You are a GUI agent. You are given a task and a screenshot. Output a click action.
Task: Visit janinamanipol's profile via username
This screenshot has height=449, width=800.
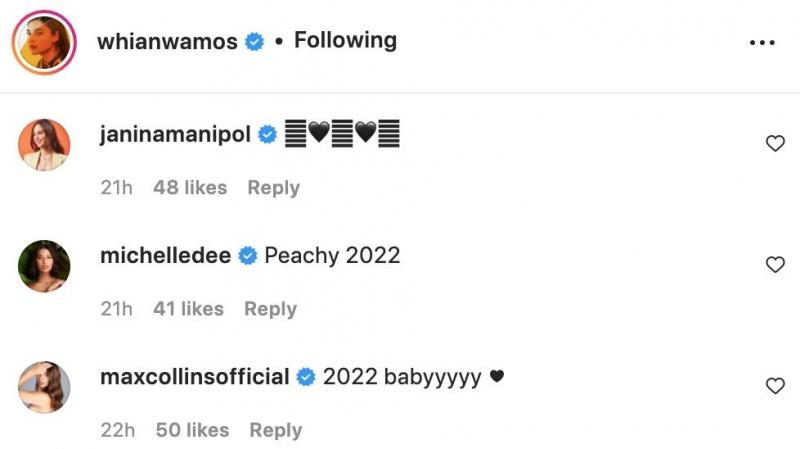[x=175, y=134]
